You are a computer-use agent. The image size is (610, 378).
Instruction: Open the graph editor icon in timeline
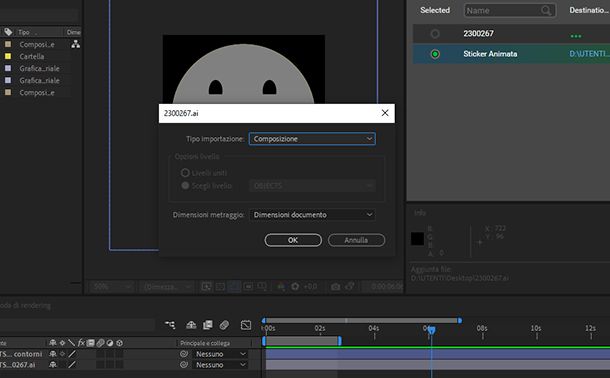pos(246,325)
